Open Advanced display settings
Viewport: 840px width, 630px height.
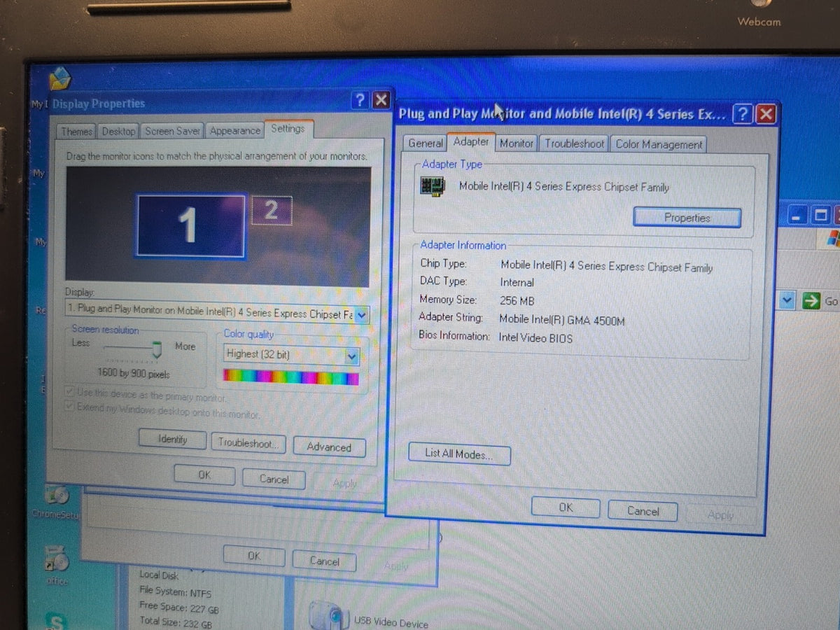[x=329, y=447]
